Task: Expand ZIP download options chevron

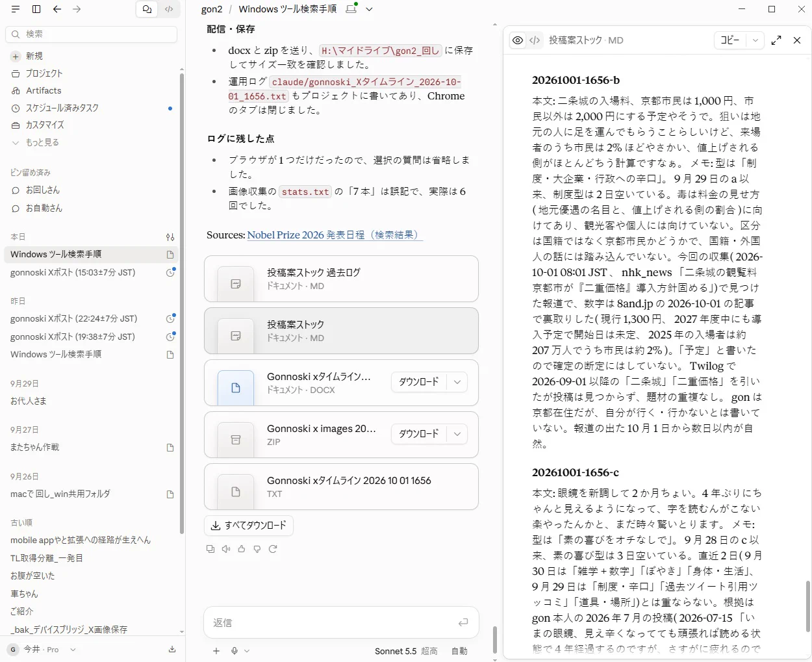Action: click(457, 434)
